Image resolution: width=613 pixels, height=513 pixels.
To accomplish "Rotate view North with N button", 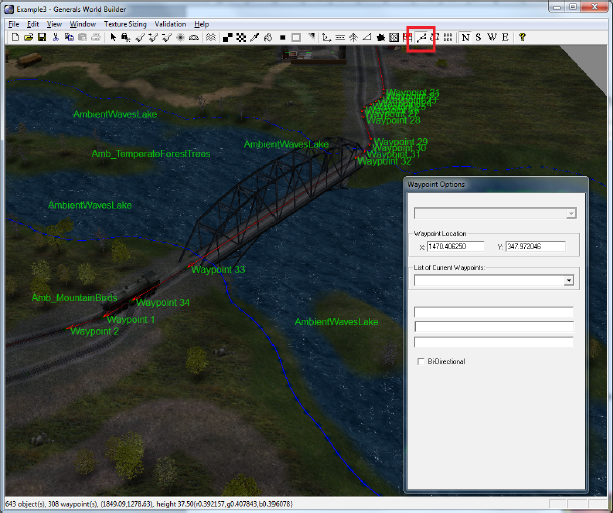I will tap(465, 37).
